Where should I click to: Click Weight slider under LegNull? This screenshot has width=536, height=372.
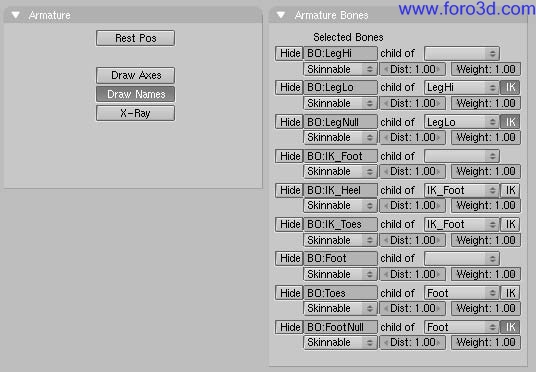click(x=486, y=137)
